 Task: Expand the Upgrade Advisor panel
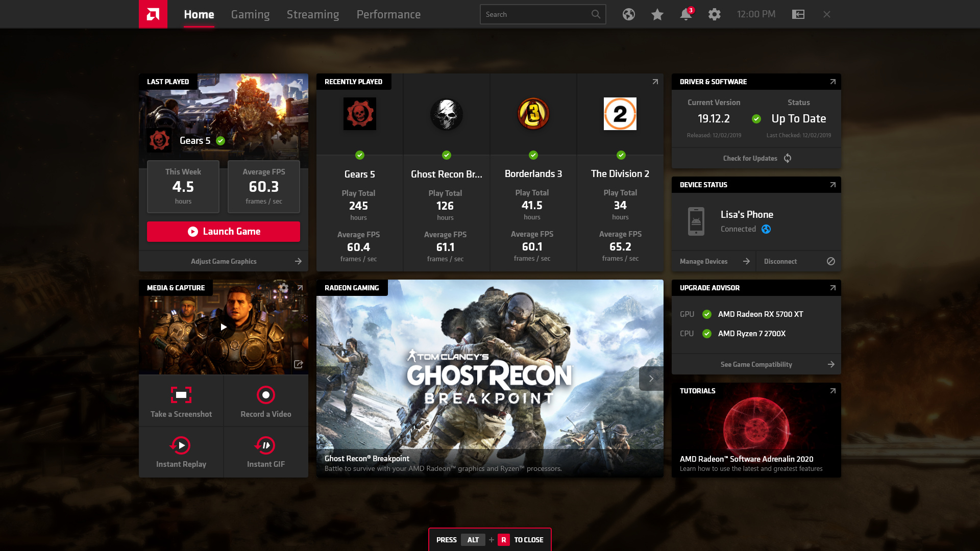point(832,287)
